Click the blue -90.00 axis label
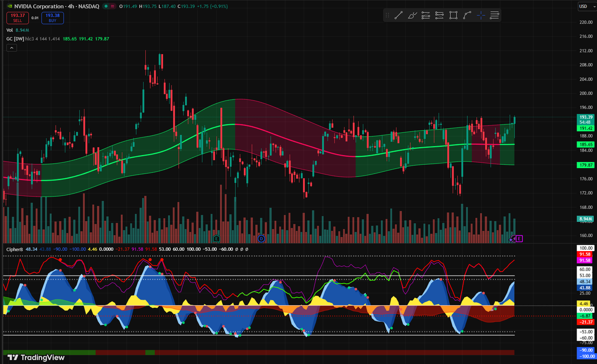Screen dimensions: 597x364 [585, 350]
